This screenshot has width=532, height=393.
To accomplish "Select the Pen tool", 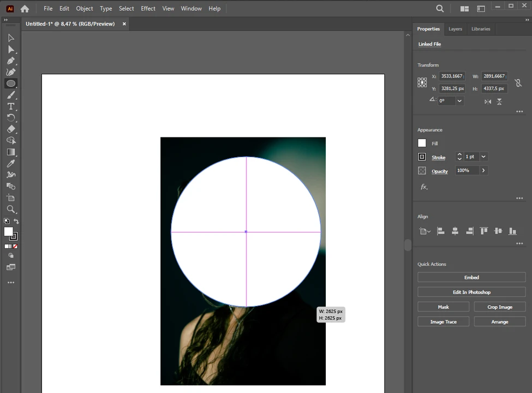I will [11, 61].
